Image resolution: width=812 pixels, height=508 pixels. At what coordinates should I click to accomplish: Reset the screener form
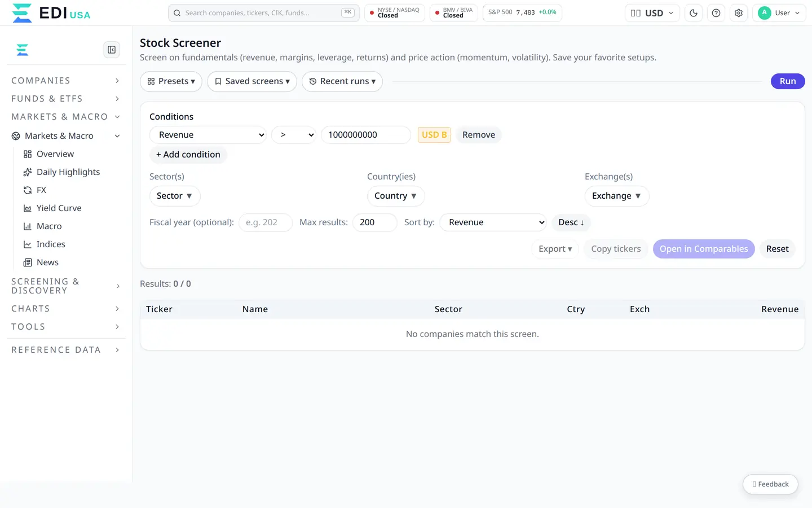point(778,249)
